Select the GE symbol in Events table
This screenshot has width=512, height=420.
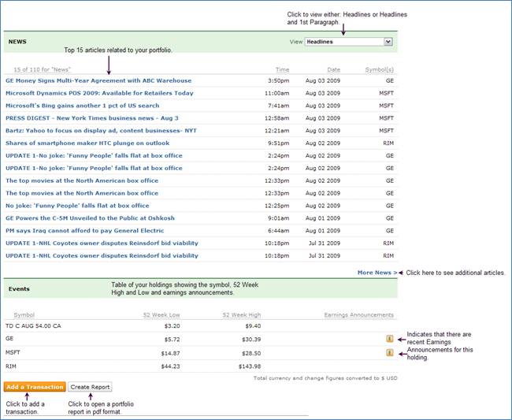pos(9,338)
